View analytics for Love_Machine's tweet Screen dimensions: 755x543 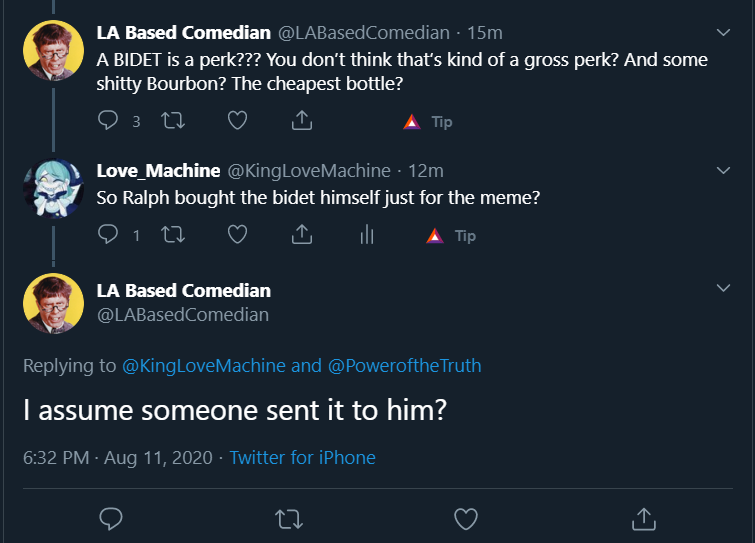coord(367,234)
